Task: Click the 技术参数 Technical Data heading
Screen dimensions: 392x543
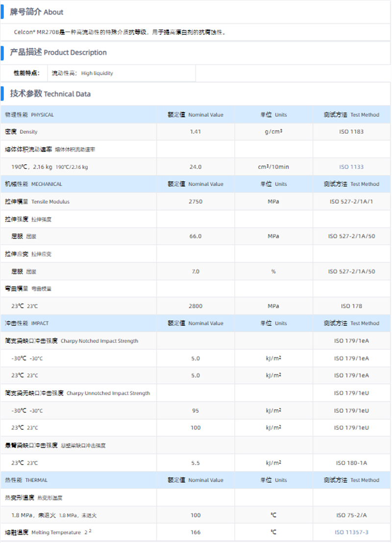Action: pyautogui.click(x=50, y=94)
